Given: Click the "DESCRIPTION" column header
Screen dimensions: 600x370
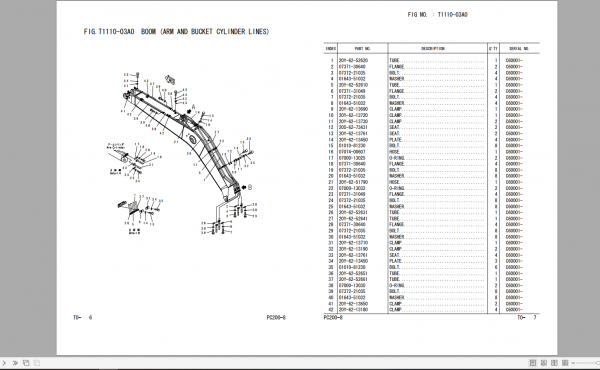Looking at the screenshot, I should 433,49.
